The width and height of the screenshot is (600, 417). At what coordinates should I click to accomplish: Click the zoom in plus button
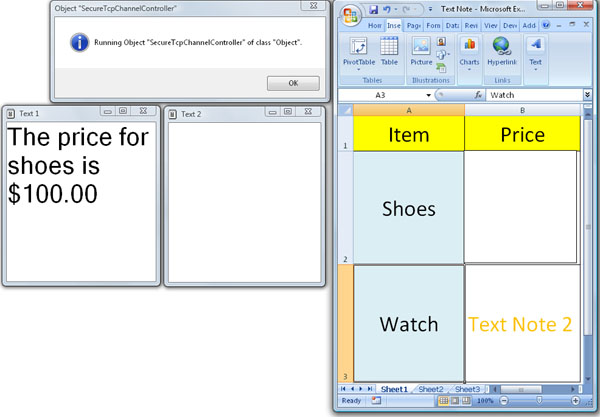(x=574, y=401)
